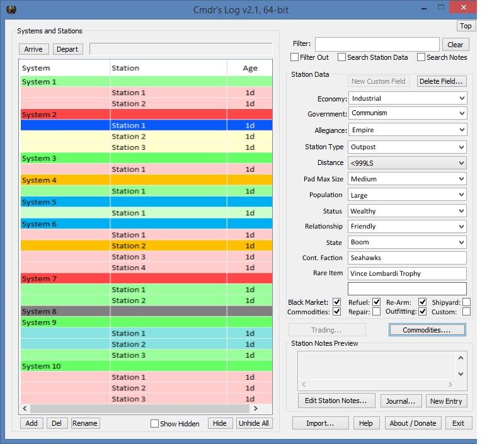Open Help
The width and height of the screenshot is (504, 444).
[366, 423]
